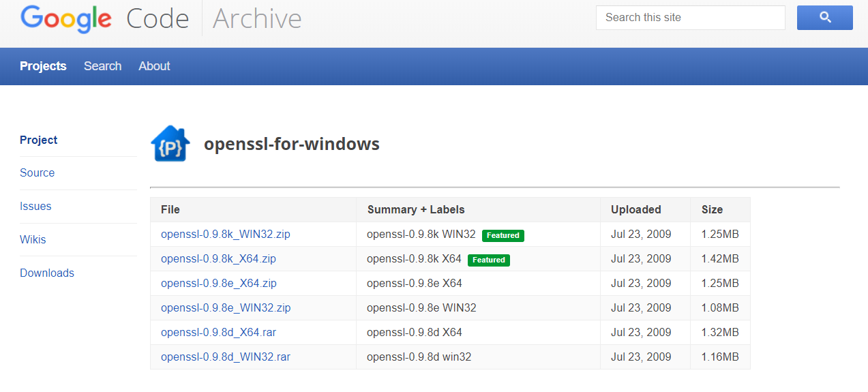The height and width of the screenshot is (392, 868).
Task: Click upload date of openssl-0.9.8d_WIN32.rar row
Action: click(641, 357)
